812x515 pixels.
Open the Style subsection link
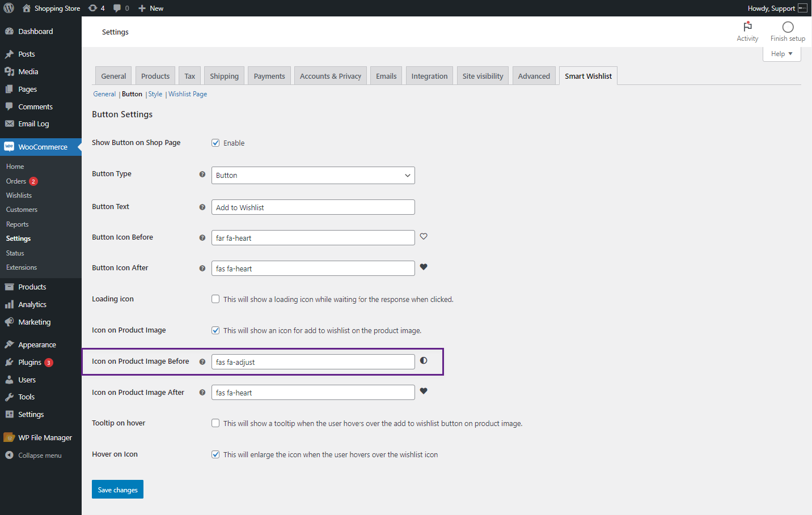pos(155,94)
